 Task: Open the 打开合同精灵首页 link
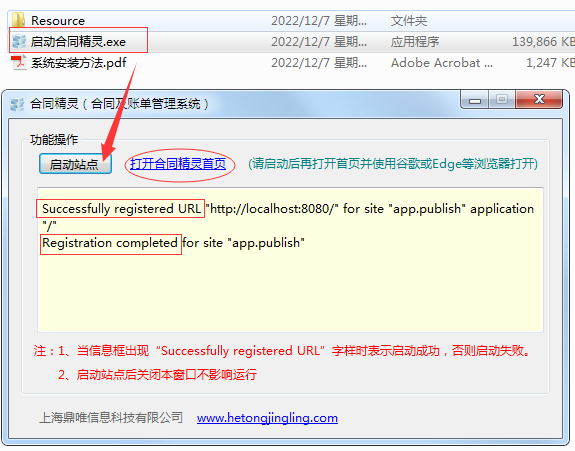[x=178, y=164]
